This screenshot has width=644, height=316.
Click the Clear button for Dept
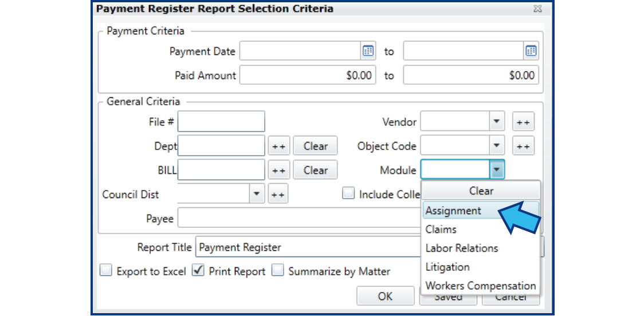tap(316, 146)
